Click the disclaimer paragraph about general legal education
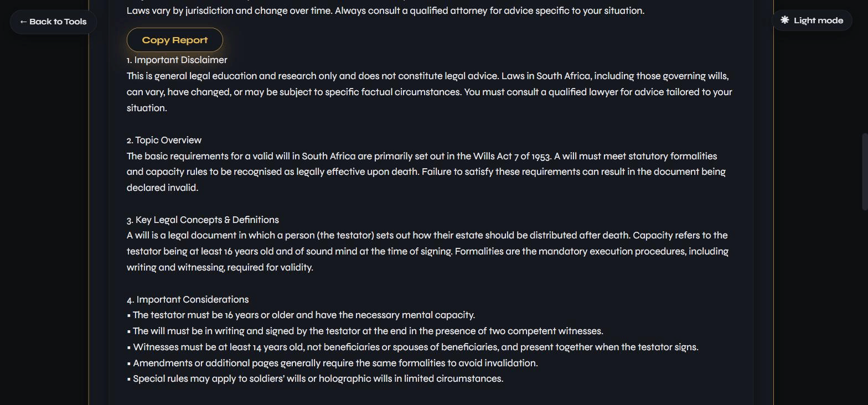Viewport: 868px width, 405px height. [x=430, y=92]
